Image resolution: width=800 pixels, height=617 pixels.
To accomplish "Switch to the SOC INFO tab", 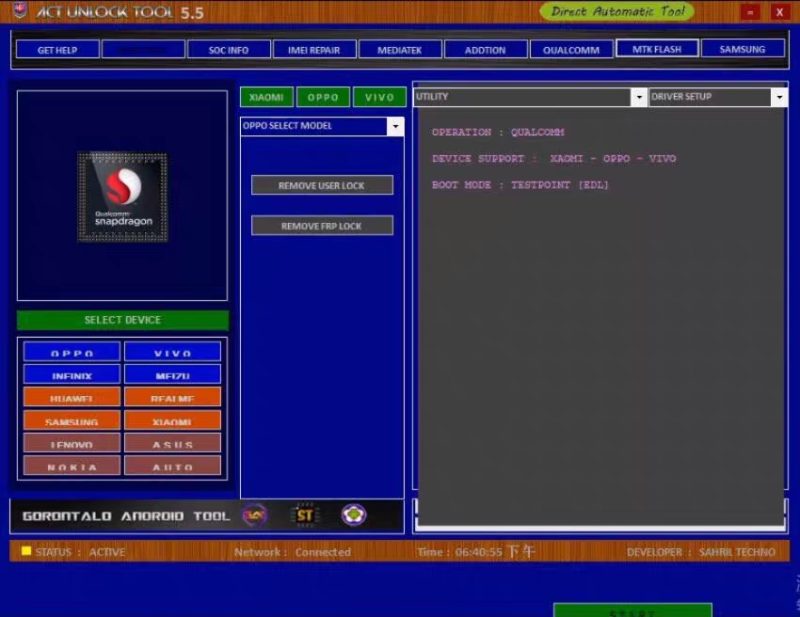I will (229, 50).
